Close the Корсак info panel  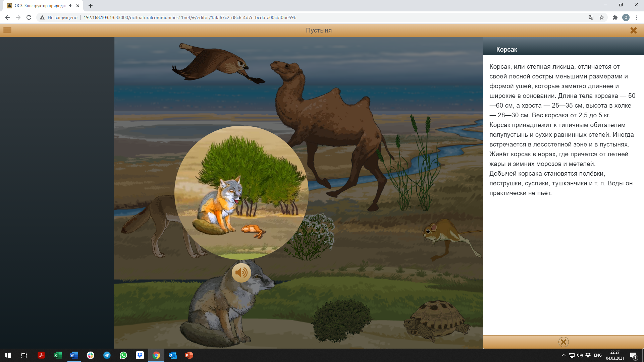click(563, 342)
